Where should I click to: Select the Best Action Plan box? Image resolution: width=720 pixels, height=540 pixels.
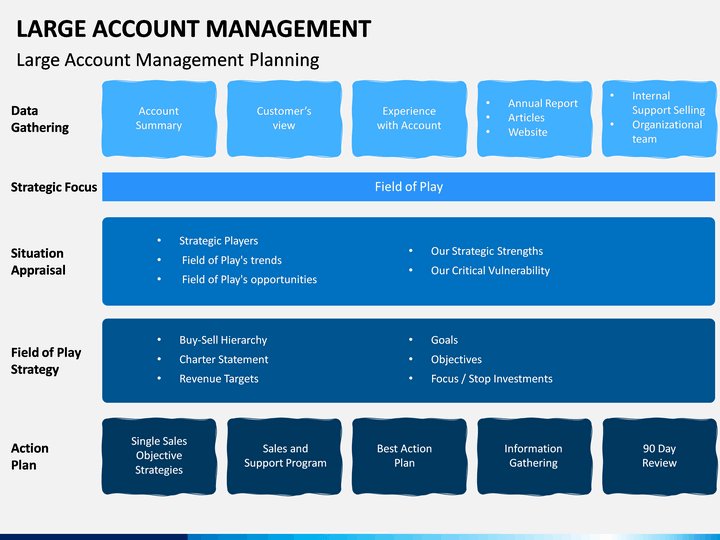[409, 456]
